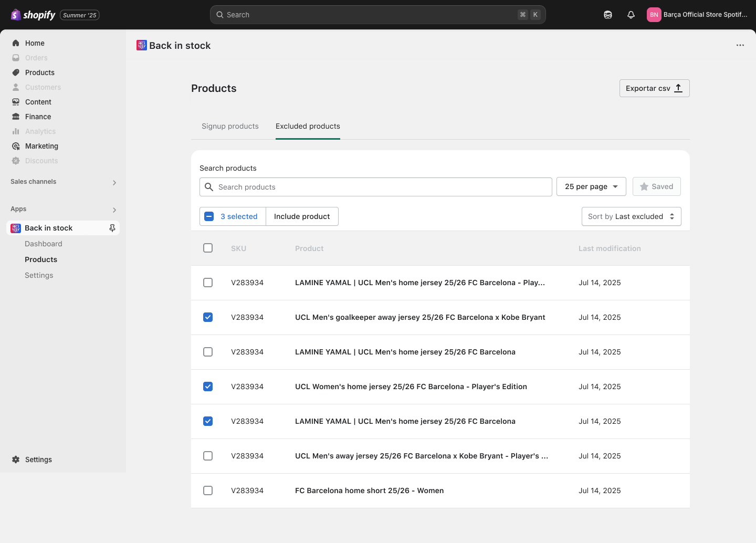756x543 pixels.
Task: Click the Summer '25 edition badge
Action: coord(80,15)
